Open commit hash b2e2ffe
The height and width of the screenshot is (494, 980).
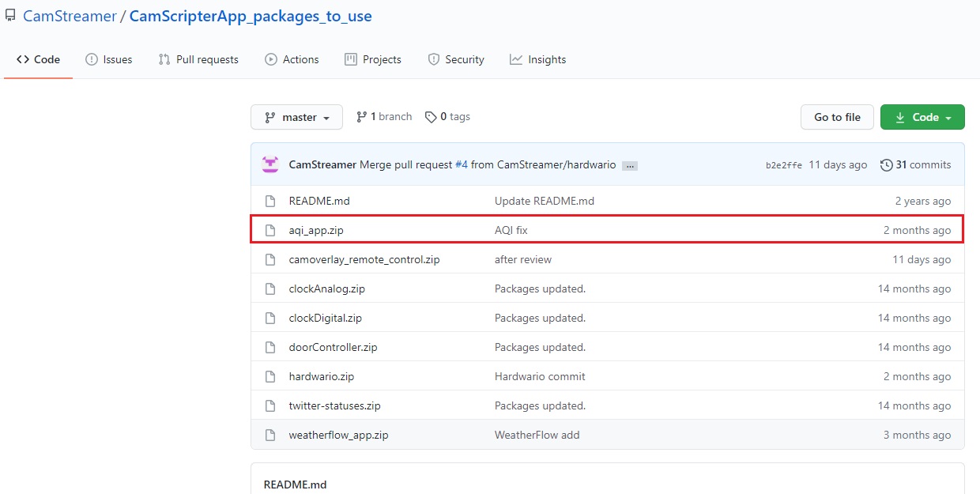[783, 165]
